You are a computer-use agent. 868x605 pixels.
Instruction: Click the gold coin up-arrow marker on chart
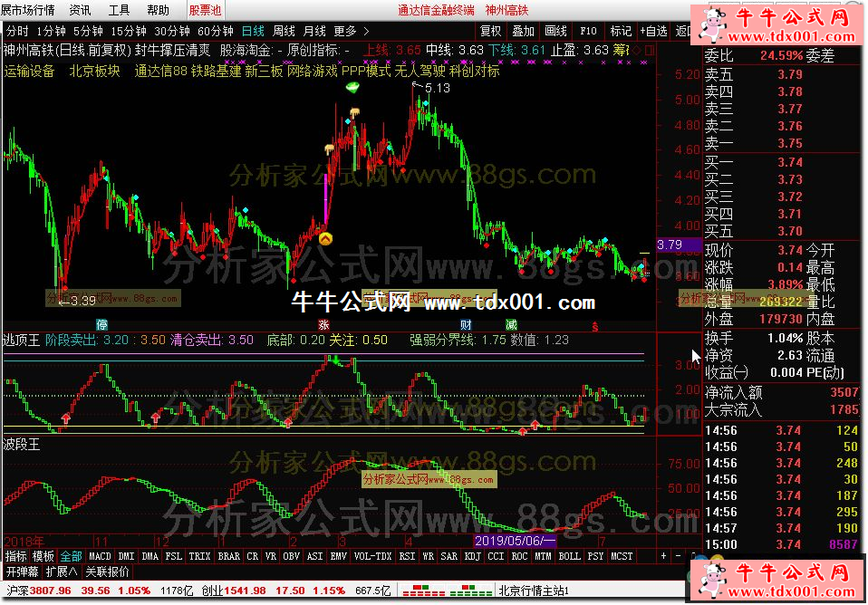(325, 238)
